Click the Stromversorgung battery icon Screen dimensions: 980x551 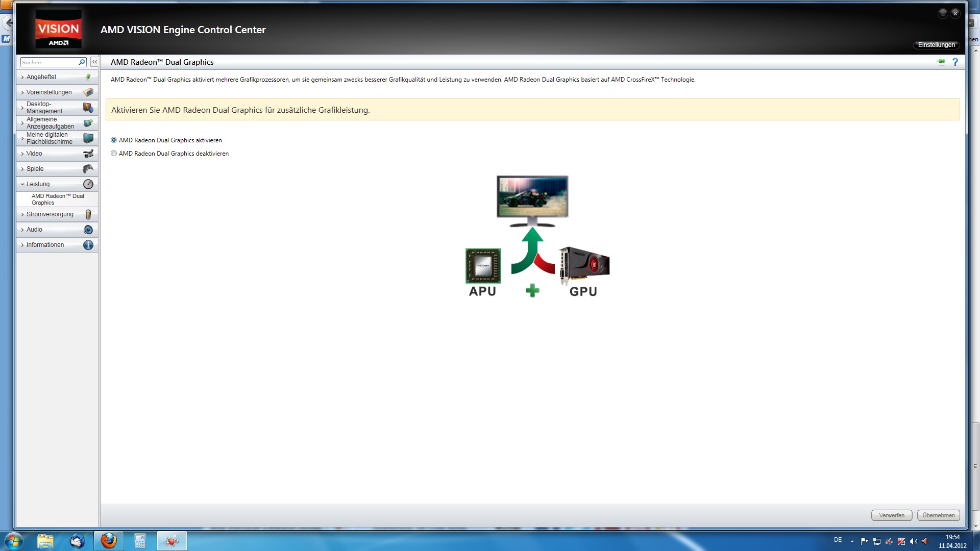(x=88, y=214)
